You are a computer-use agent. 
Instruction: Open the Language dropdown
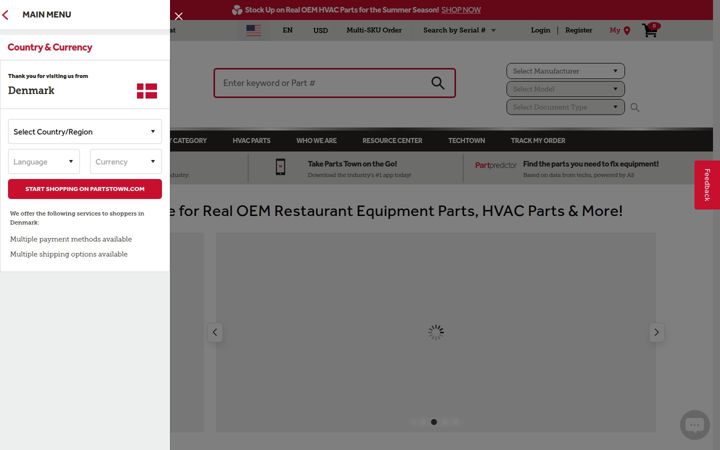tap(44, 162)
